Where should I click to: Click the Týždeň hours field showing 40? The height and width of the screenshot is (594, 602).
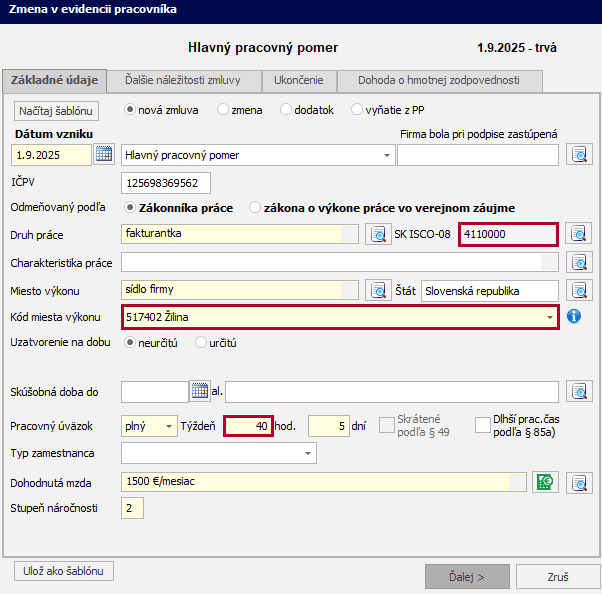tap(248, 426)
